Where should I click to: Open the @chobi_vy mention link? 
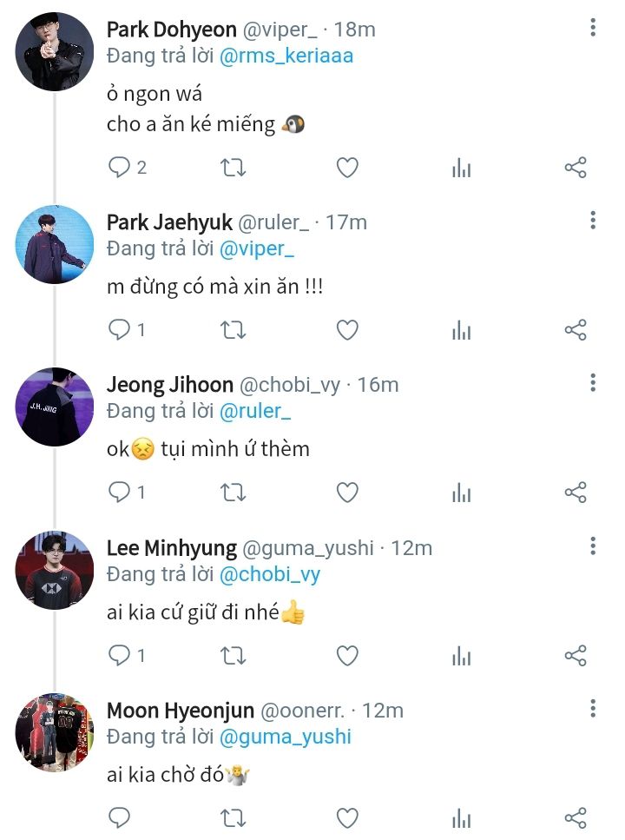click(270, 574)
